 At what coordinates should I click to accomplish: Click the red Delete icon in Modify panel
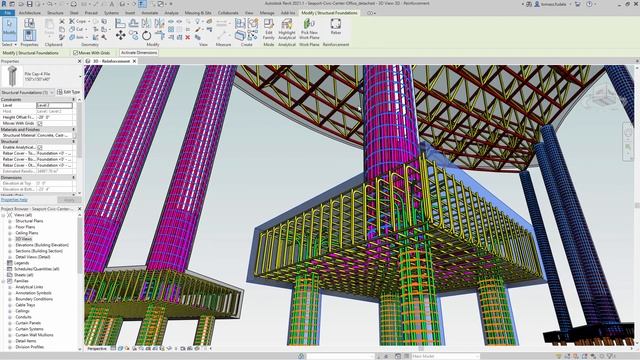pyautogui.click(x=188, y=38)
